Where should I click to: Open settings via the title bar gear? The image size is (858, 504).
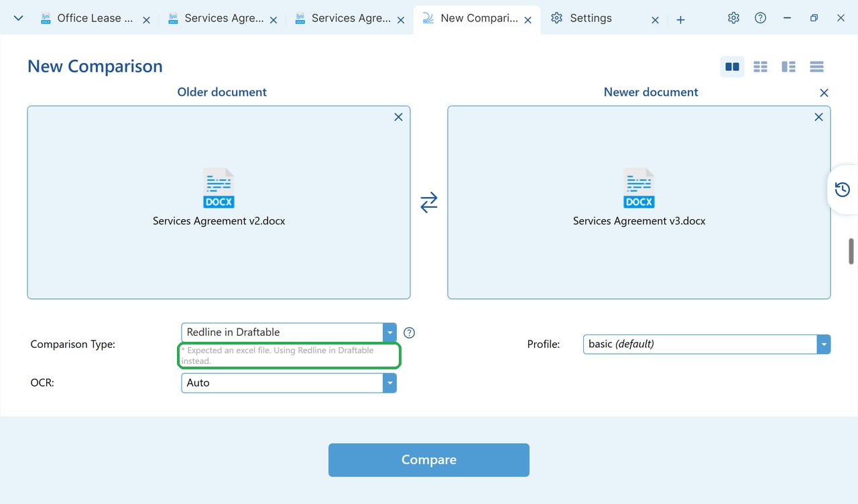click(733, 18)
